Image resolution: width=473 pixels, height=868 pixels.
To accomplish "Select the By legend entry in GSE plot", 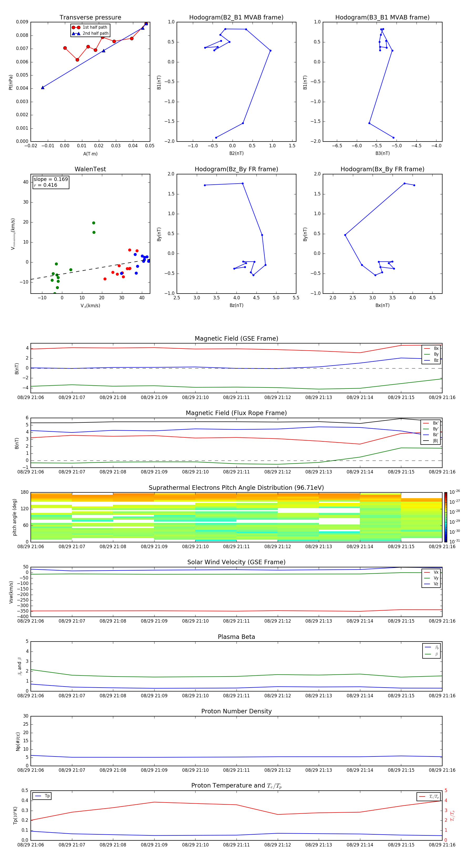I will pyautogui.click(x=431, y=354).
